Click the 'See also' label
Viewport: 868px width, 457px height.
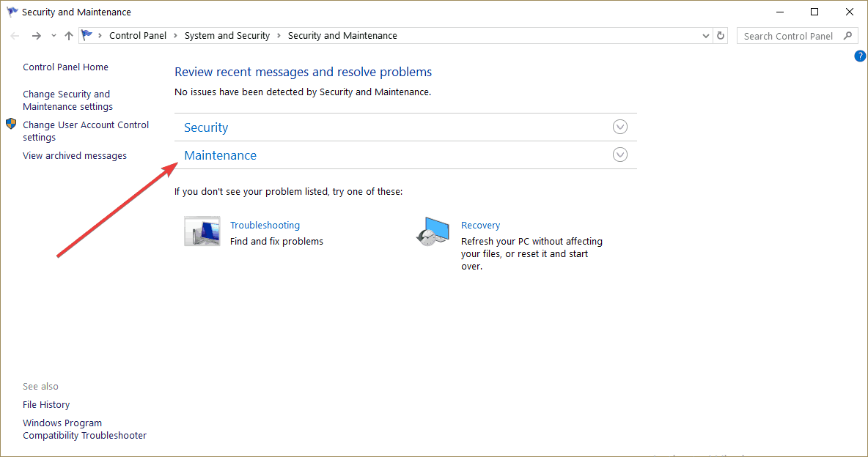point(40,386)
